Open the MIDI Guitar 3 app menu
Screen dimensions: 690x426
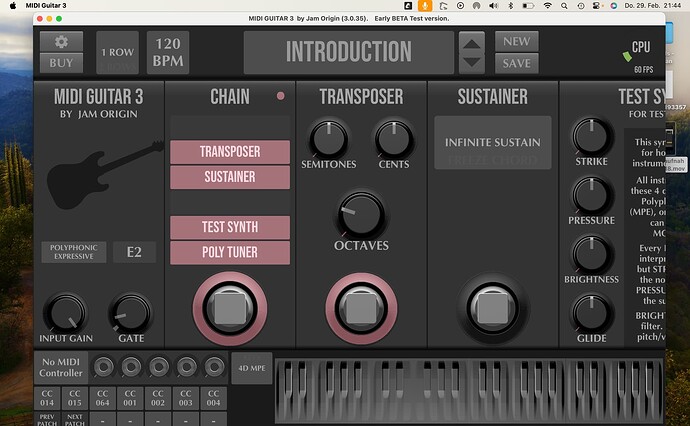pos(46,6)
